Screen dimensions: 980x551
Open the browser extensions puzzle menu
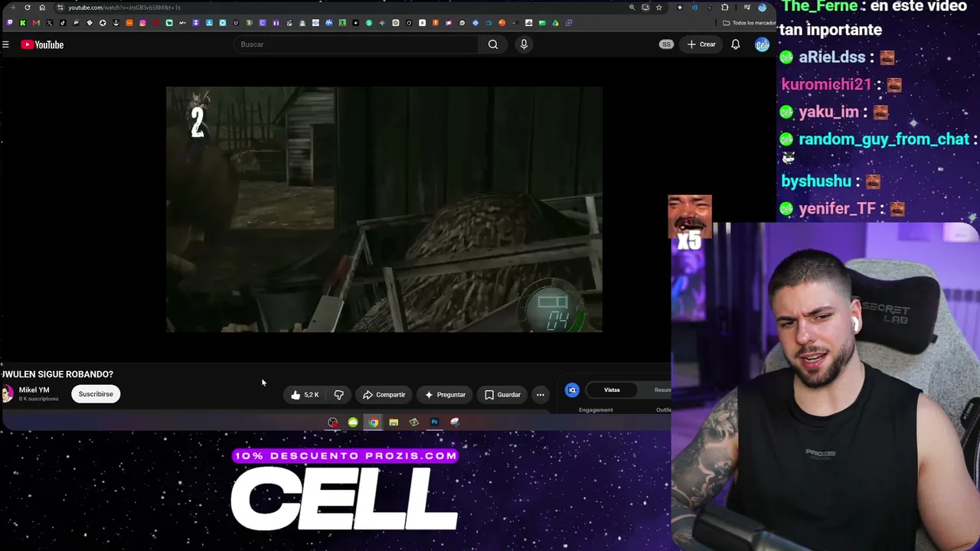pyautogui.click(x=725, y=8)
